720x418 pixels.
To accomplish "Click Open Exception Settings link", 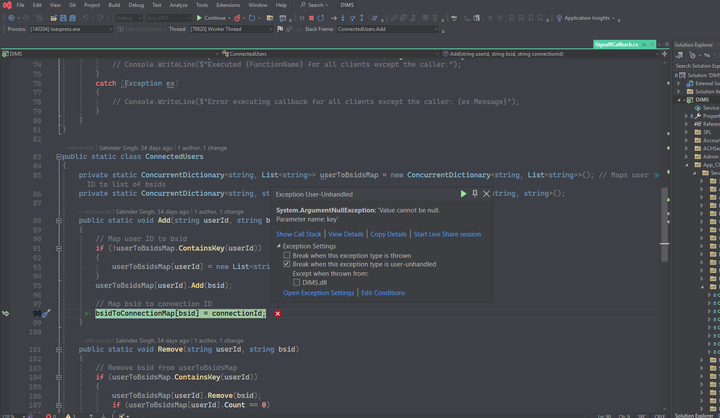I will coord(319,293).
